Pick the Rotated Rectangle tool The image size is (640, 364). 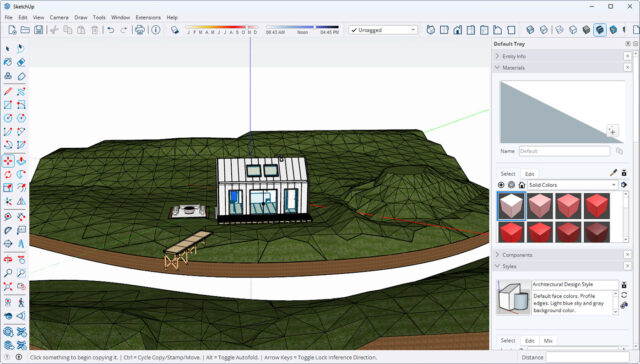click(21, 105)
